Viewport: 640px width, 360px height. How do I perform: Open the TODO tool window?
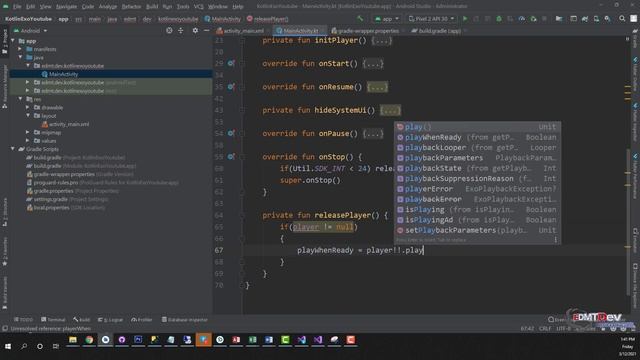tap(23, 320)
